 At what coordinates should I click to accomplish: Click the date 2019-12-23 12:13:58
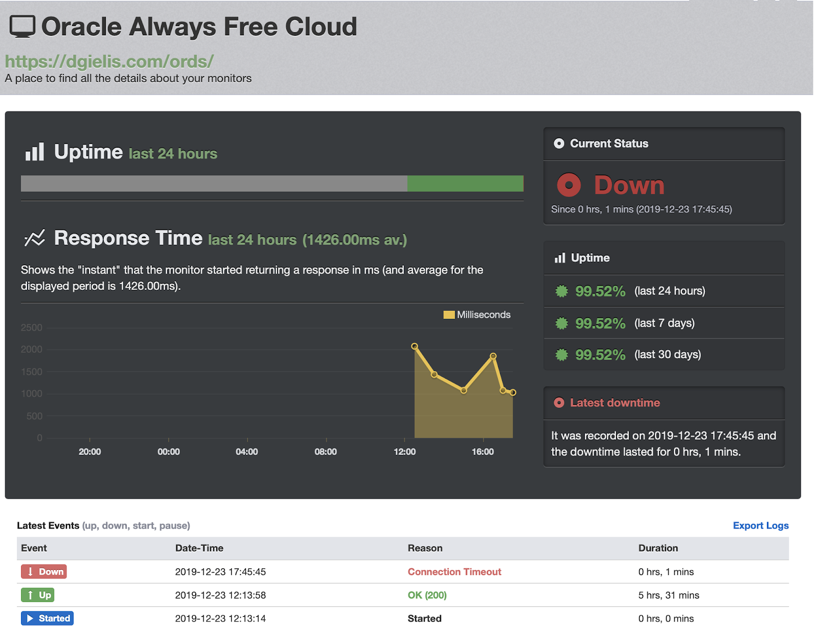pos(220,595)
